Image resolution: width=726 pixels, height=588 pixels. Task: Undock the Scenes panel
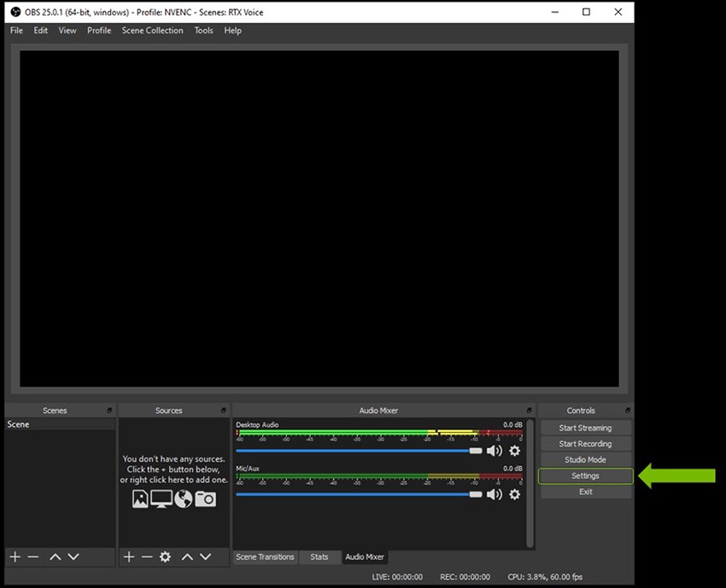(x=109, y=410)
